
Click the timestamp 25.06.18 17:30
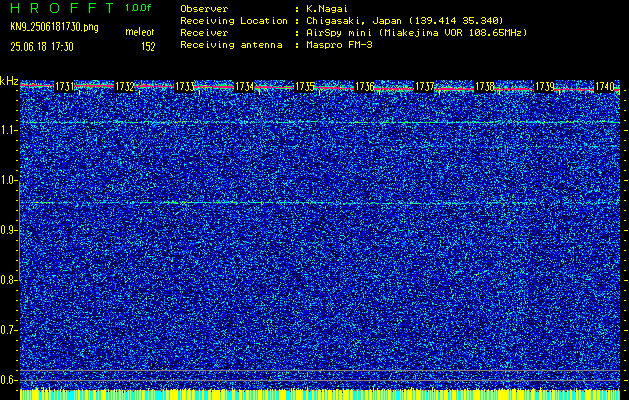point(42,47)
